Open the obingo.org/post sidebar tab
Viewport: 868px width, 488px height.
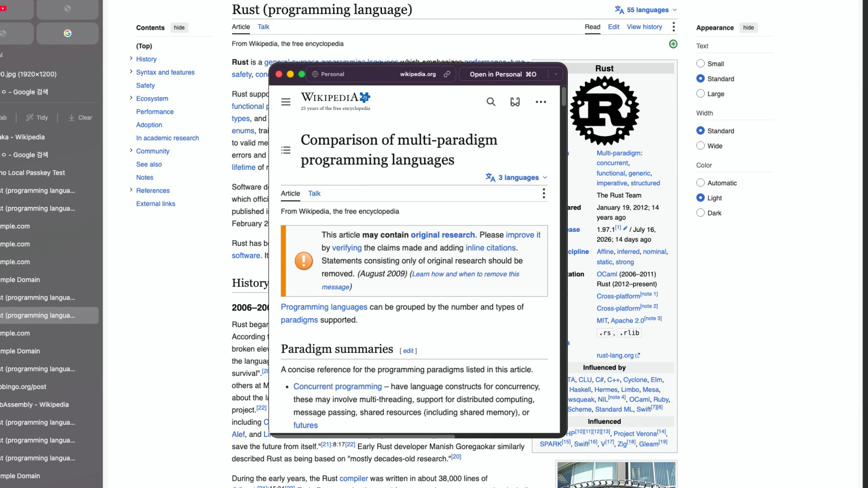pyautogui.click(x=49, y=387)
